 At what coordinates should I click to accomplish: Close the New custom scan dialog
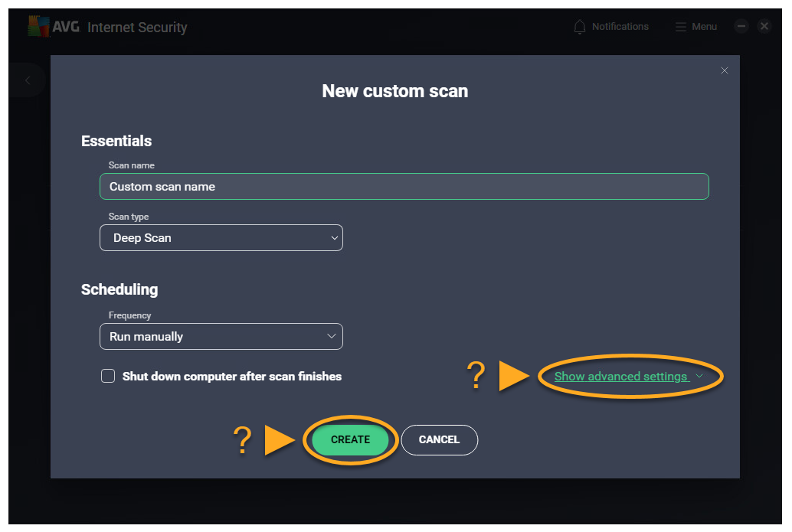coord(725,70)
